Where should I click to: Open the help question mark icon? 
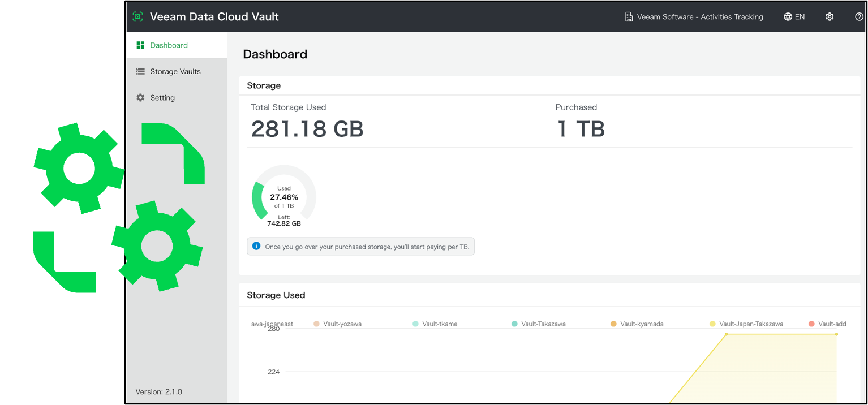pyautogui.click(x=860, y=16)
